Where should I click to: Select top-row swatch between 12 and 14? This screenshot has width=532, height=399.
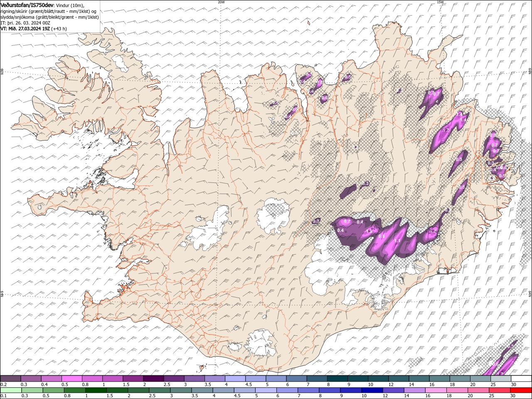[398, 378]
